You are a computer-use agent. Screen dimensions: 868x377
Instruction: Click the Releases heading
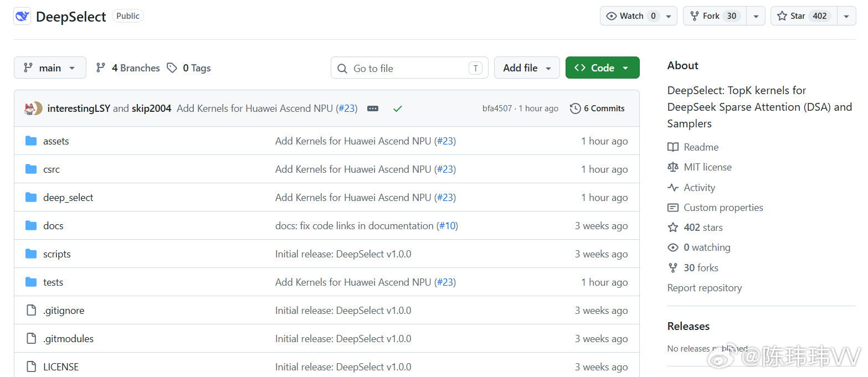coord(689,326)
